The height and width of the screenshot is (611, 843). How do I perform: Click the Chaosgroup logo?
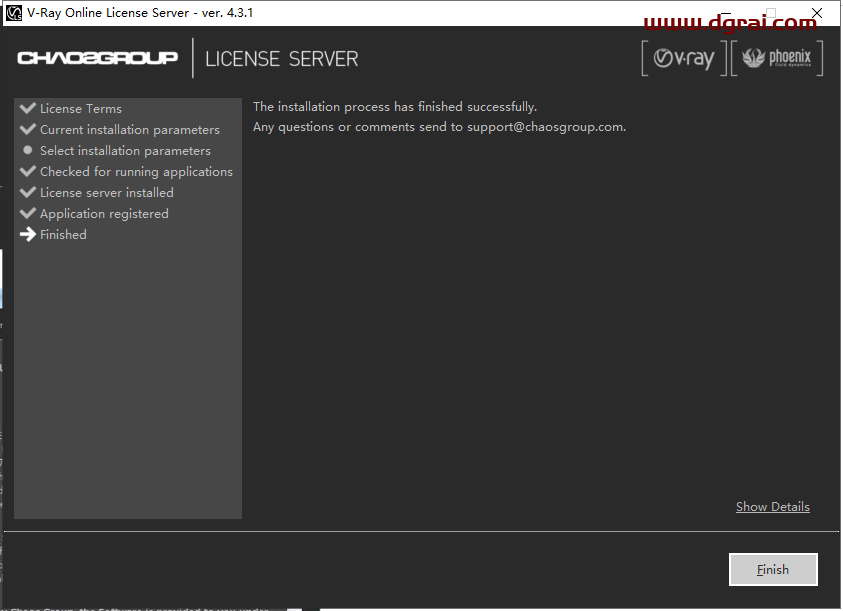click(98, 58)
